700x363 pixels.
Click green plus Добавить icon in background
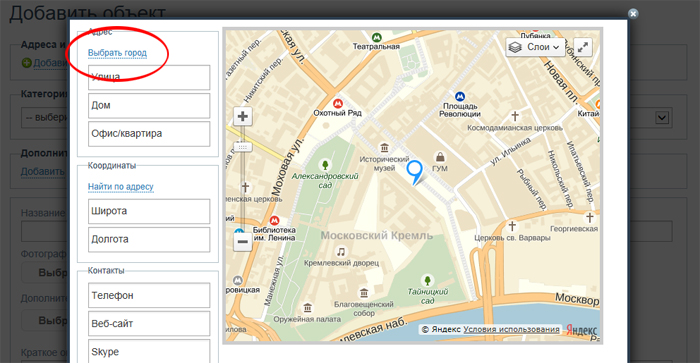point(26,63)
